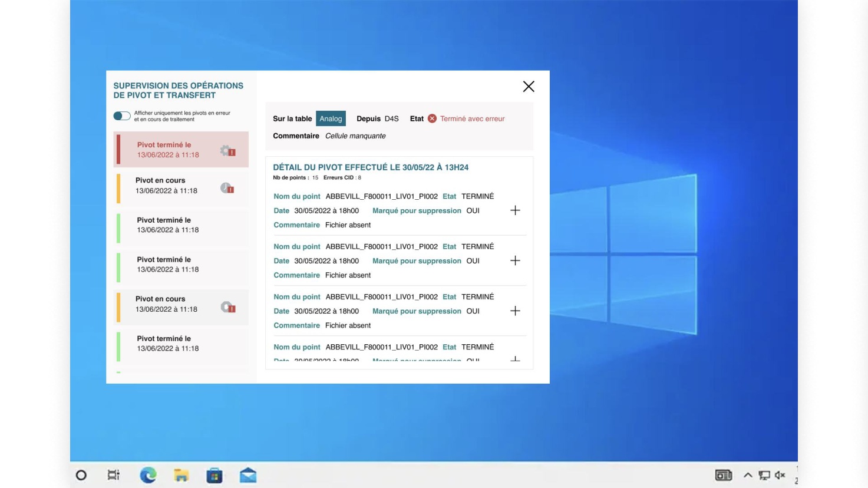The image size is (868, 488).
Task: Open Microsoft Store from the taskbar
Action: coord(214,475)
